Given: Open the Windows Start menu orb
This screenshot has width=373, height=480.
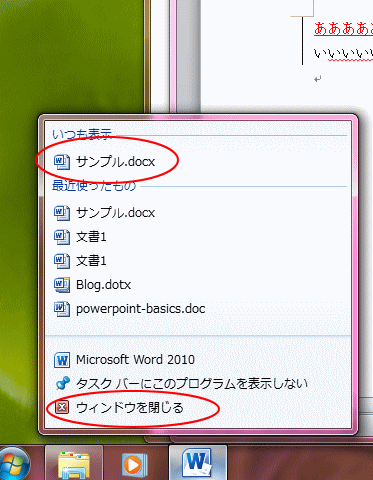Looking at the screenshot, I should [14, 464].
